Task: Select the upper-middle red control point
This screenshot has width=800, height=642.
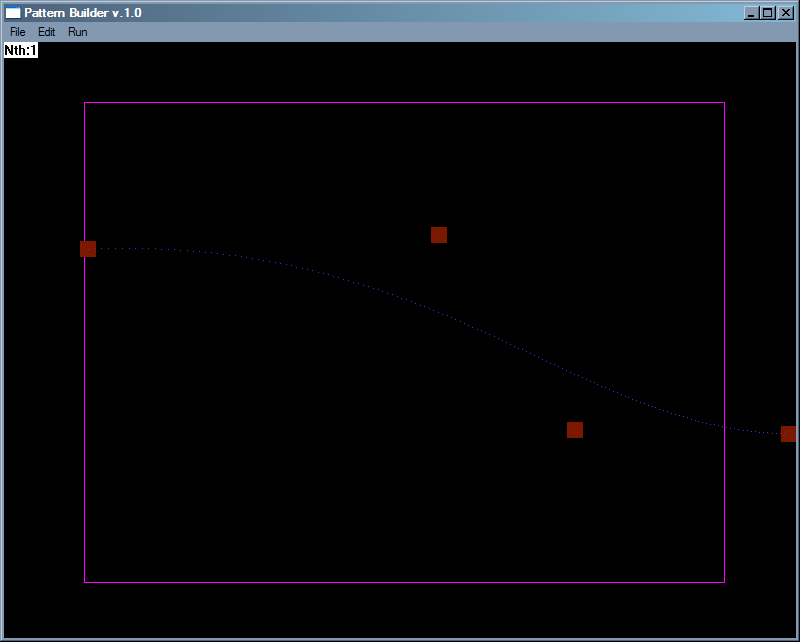Action: pos(438,234)
